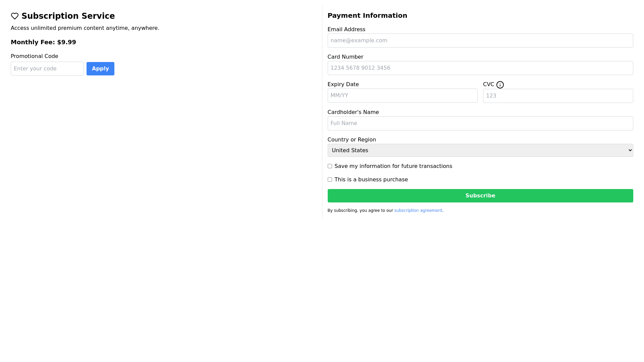
Task: Focus the CVC input field
Action: pyautogui.click(x=557, y=96)
